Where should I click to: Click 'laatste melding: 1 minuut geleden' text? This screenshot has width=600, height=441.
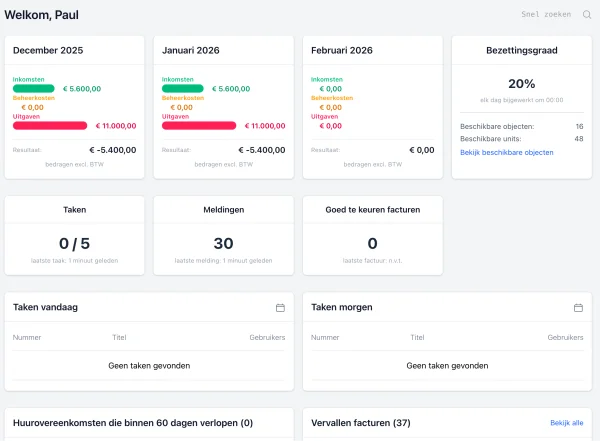click(x=223, y=261)
